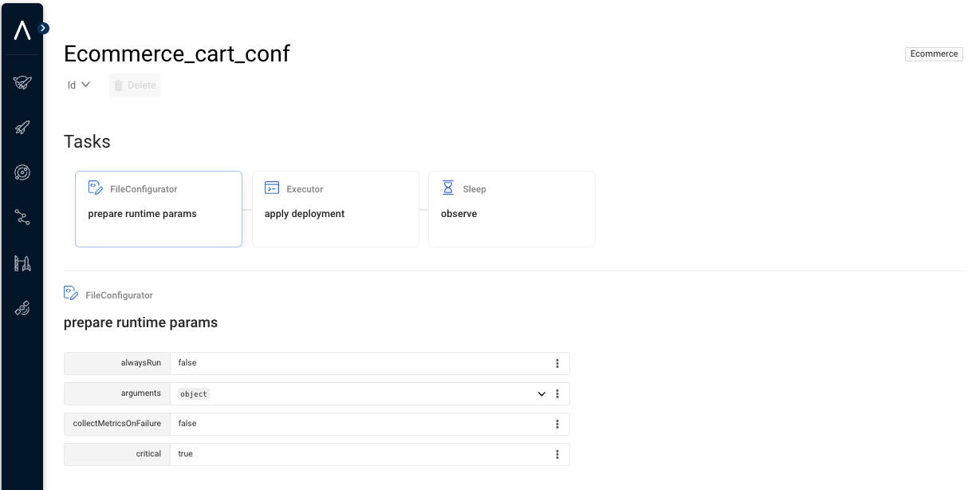The width and height of the screenshot is (980, 490).
Task: Select the Executor apply deployment task card
Action: point(335,209)
